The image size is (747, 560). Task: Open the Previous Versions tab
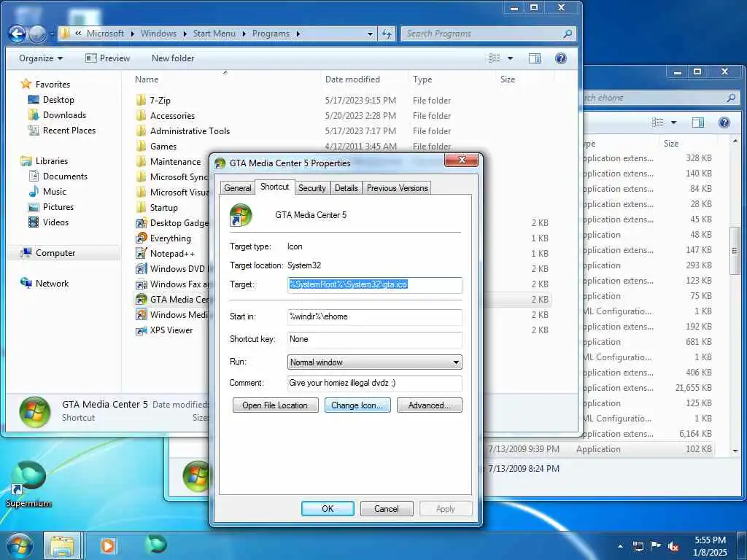(x=398, y=188)
